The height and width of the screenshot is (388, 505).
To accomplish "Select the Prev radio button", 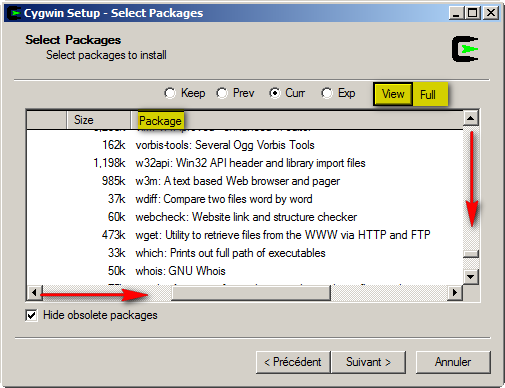I will (x=222, y=93).
